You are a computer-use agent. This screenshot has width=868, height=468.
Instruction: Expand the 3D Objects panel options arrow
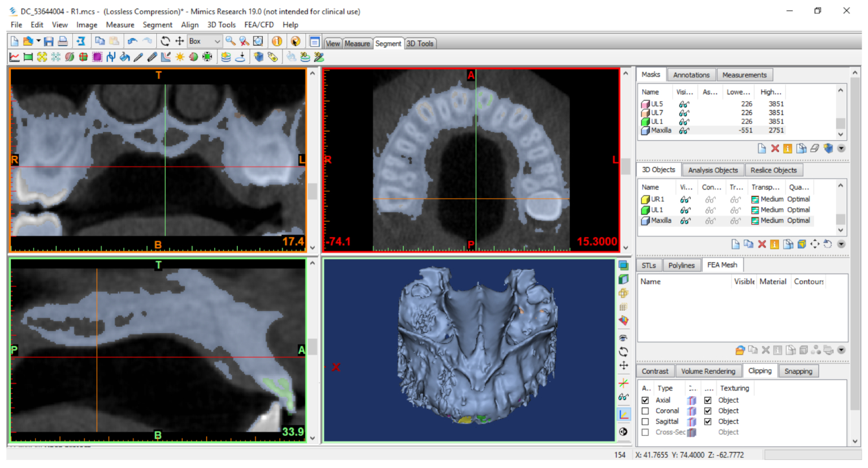[841, 244]
